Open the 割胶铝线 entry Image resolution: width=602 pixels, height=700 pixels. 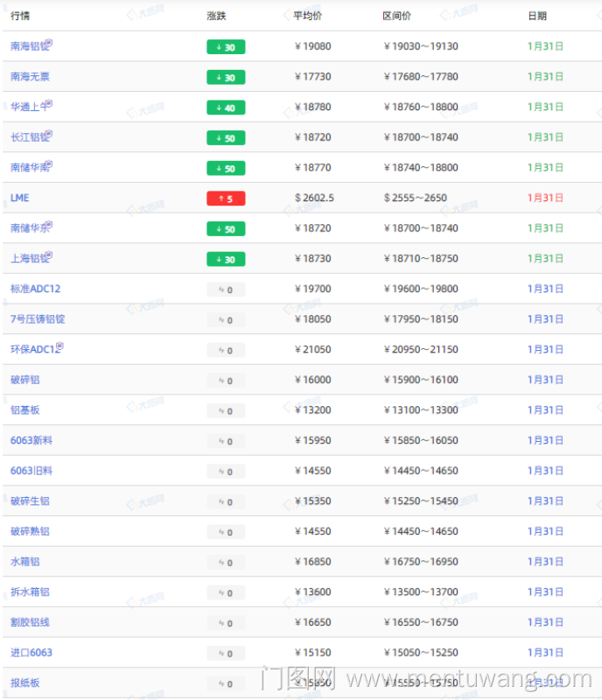tap(30, 622)
